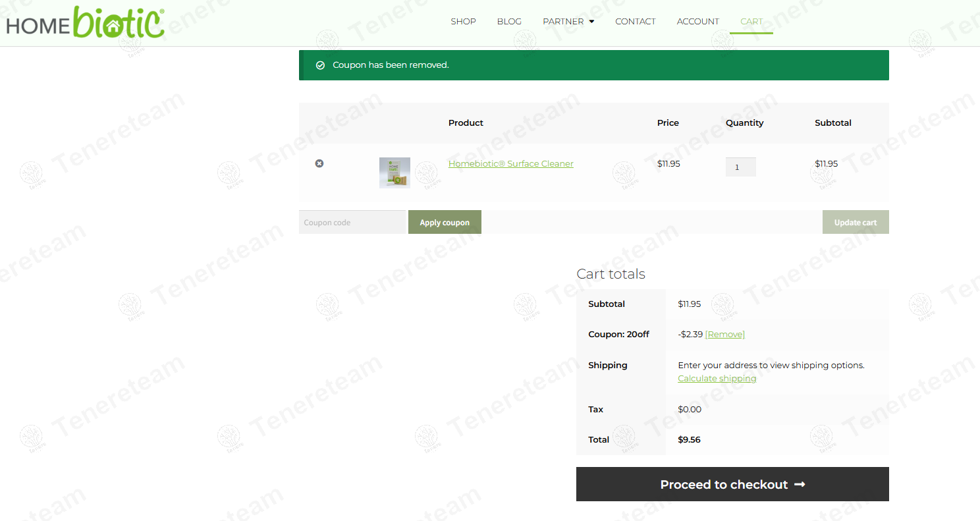Expand the PARTNER dropdown arrow
The width and height of the screenshot is (980, 521).
click(x=591, y=22)
